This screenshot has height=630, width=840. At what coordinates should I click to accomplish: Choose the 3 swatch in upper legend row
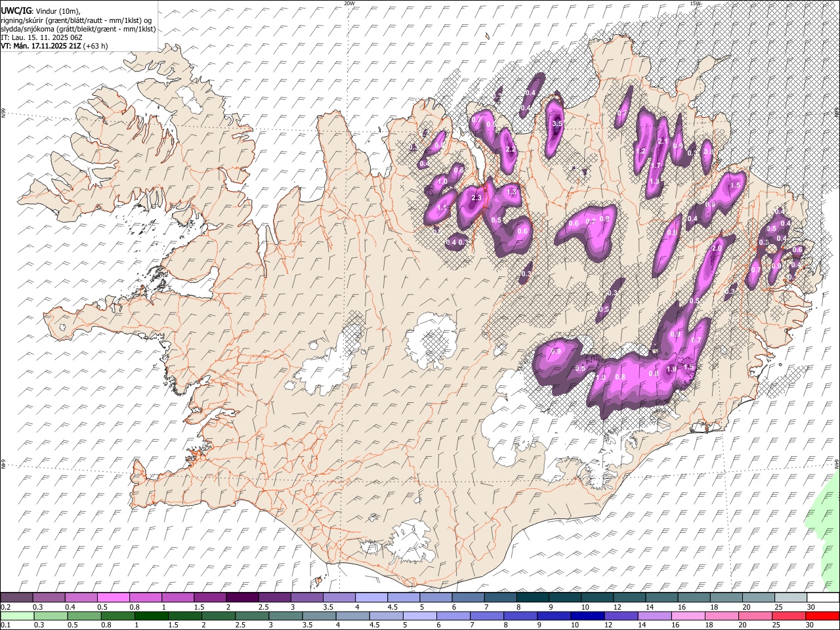[x=307, y=598]
